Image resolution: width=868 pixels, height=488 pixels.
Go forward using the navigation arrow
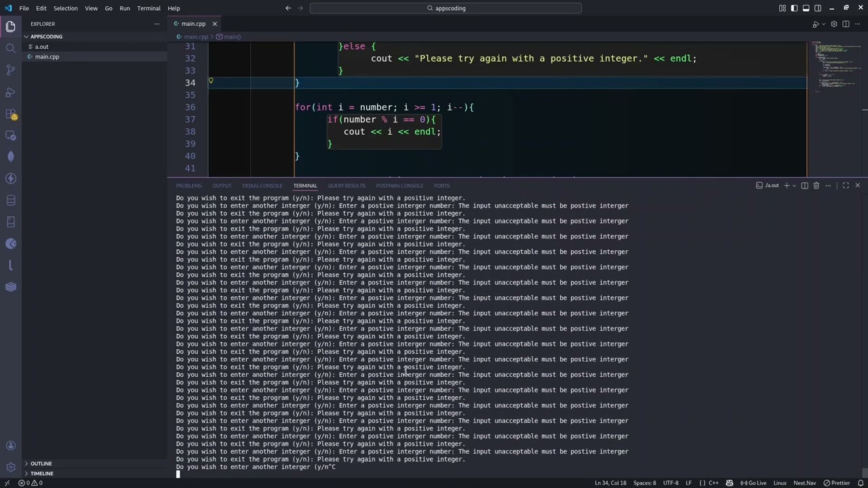point(300,8)
